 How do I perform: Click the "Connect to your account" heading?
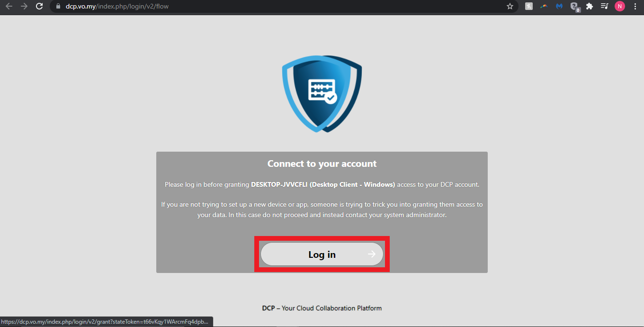[322, 163]
